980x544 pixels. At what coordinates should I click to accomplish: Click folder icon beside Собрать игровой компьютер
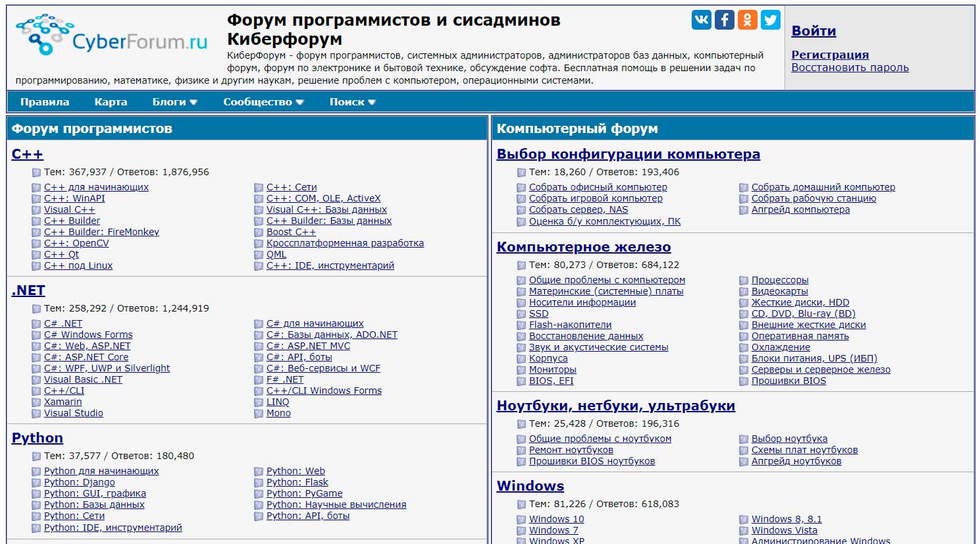pos(522,199)
